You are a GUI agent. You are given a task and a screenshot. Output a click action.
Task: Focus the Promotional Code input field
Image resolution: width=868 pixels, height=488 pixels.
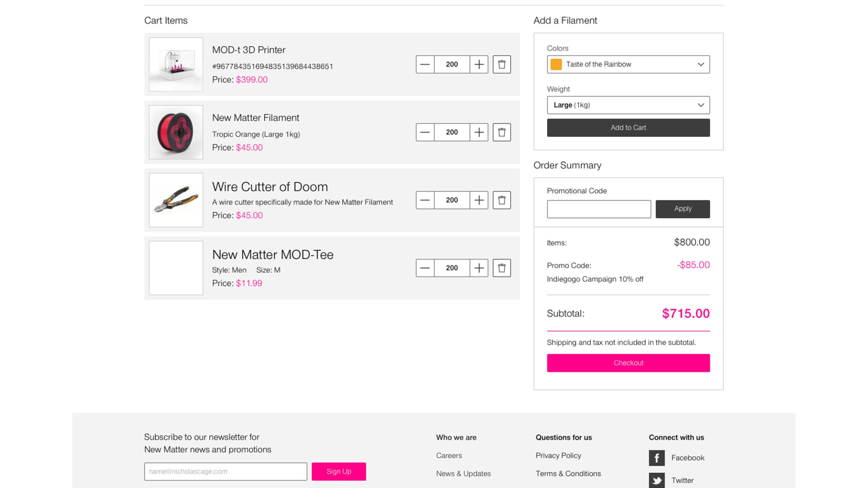point(599,209)
